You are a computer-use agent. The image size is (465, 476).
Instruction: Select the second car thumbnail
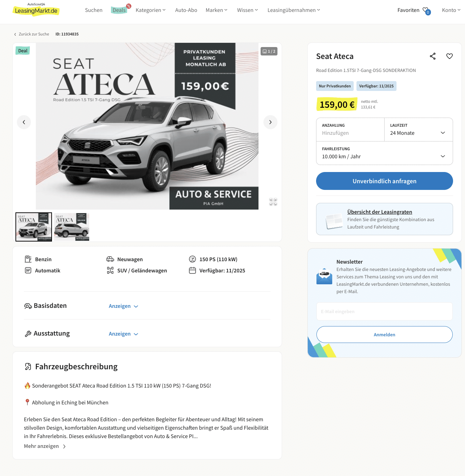(72, 227)
